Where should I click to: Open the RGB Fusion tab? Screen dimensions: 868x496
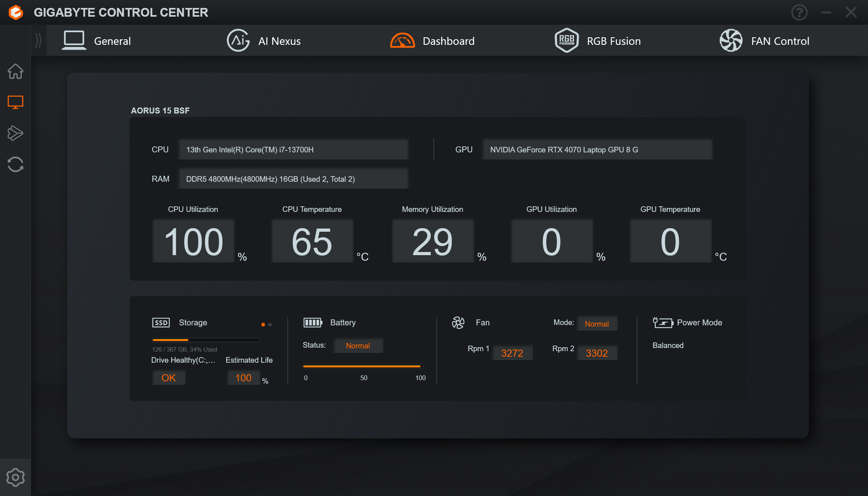[597, 41]
